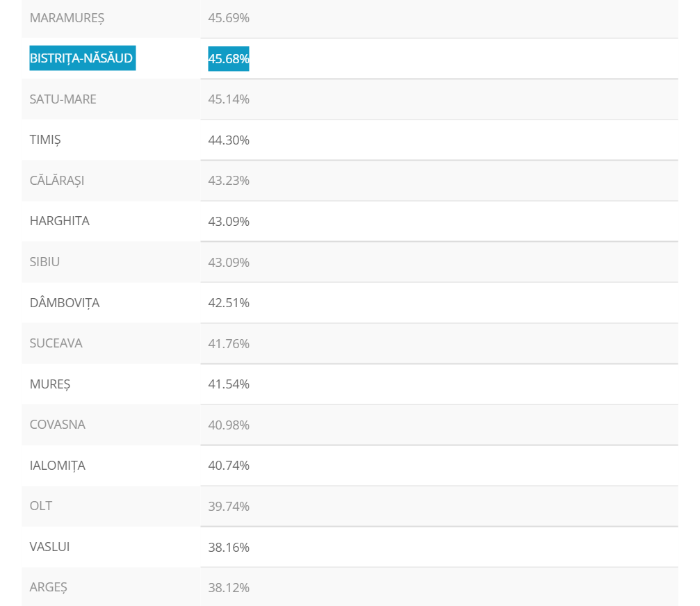Click the DÂMBOVIȚA county name

(65, 303)
